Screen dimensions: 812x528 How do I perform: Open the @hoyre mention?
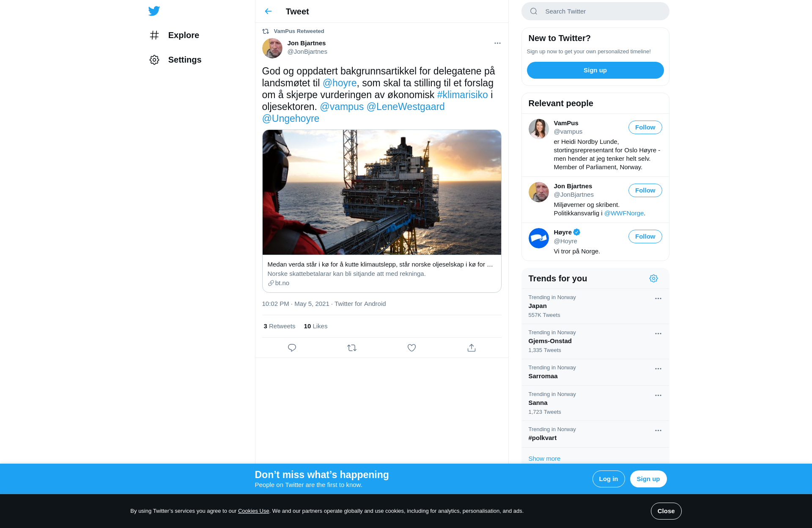click(340, 83)
